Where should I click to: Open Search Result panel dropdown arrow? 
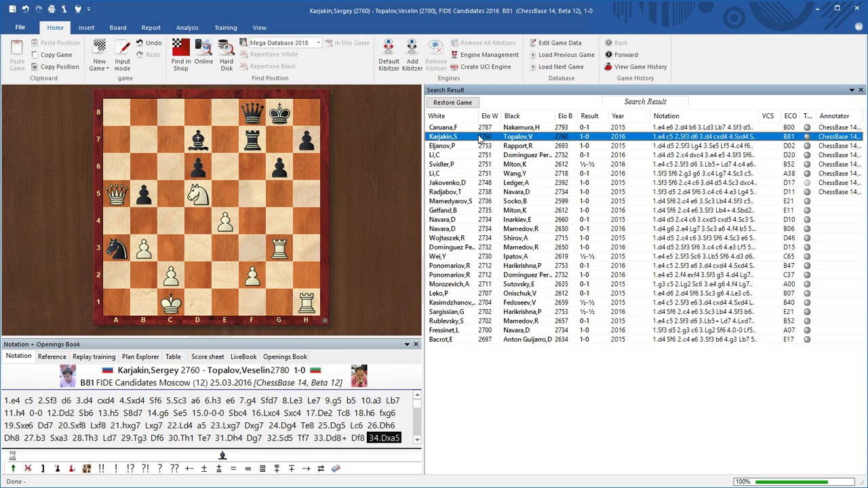pos(852,90)
